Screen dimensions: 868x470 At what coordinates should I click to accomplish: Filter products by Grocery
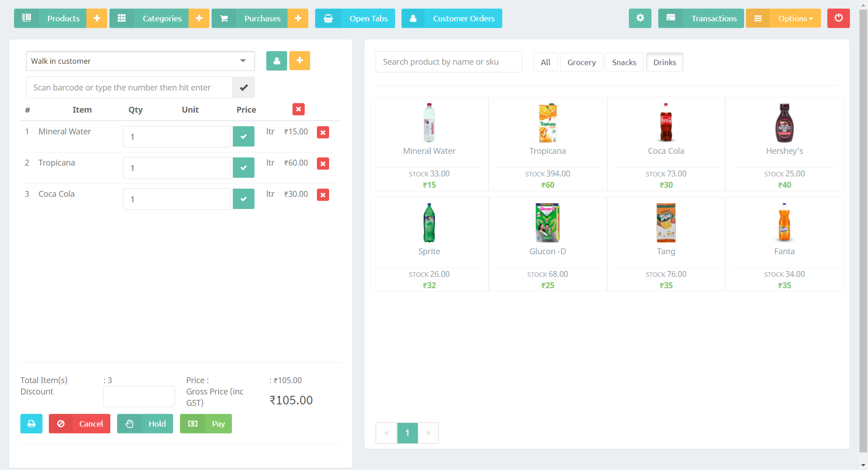click(581, 62)
